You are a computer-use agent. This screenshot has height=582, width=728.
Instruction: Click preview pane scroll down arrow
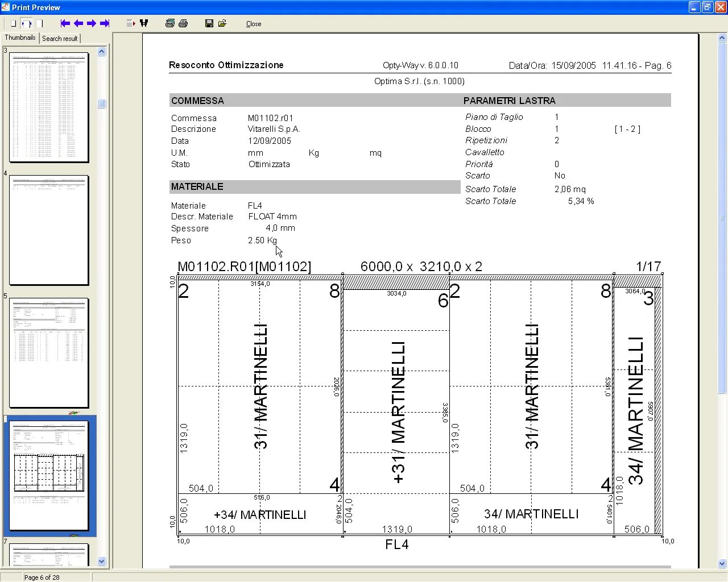tap(722, 563)
